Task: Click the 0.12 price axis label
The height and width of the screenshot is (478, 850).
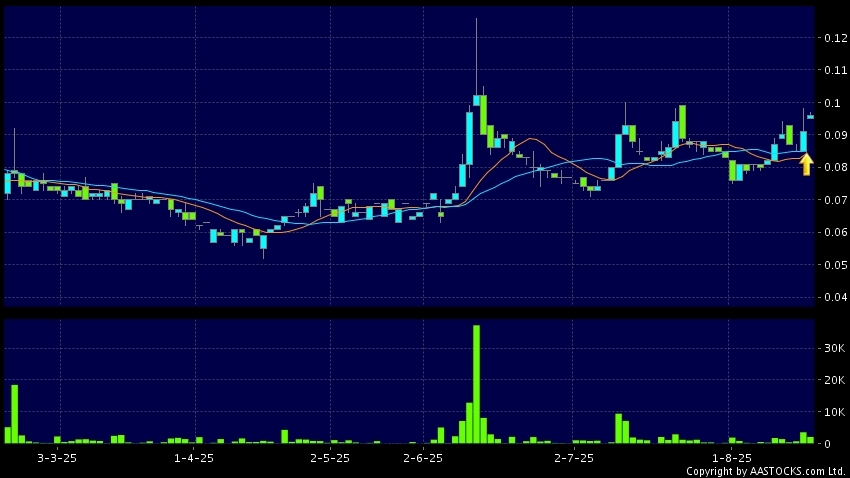Action: pos(835,38)
